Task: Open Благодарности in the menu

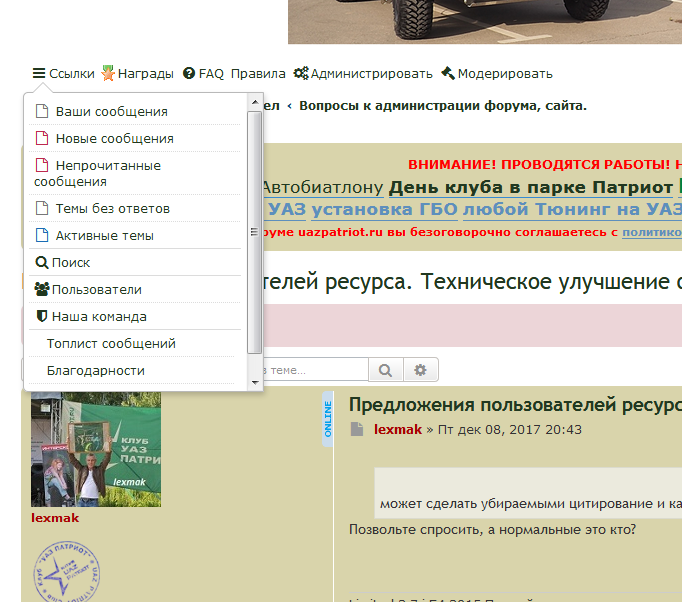Action: (x=96, y=371)
